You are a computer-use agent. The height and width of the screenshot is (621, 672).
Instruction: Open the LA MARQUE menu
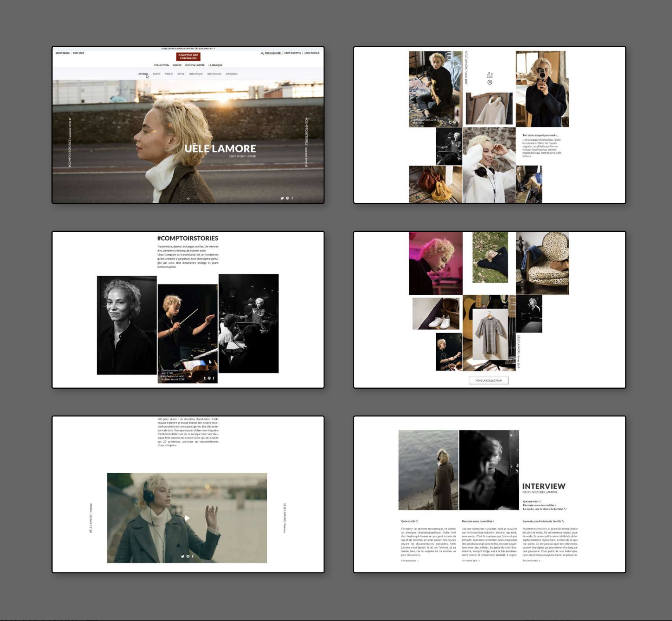tap(215, 65)
